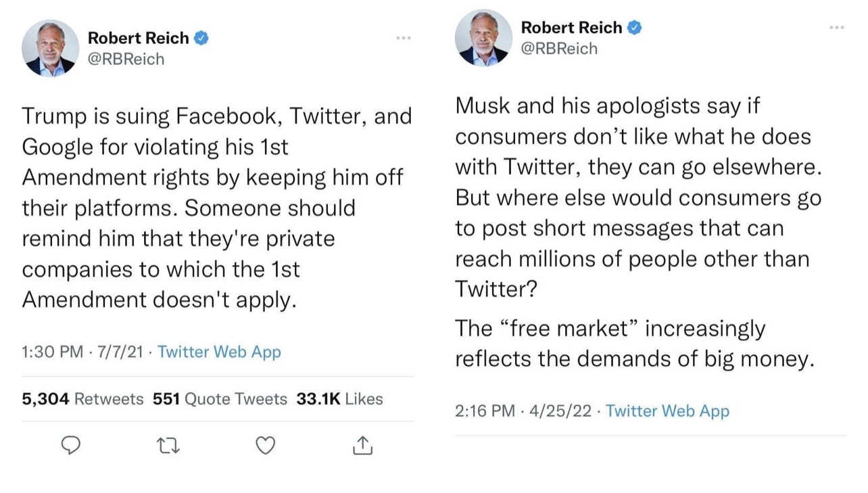Click the Robert Reich name on the left tweet
Viewport: 868px width, 493px height.
[138, 39]
